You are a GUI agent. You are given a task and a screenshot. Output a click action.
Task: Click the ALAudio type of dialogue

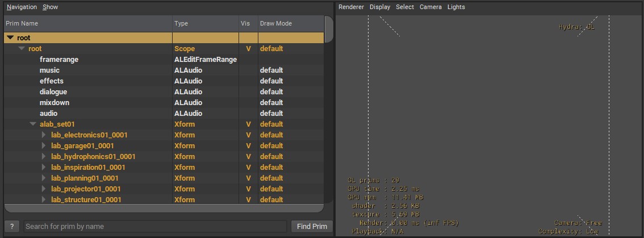[x=188, y=91]
